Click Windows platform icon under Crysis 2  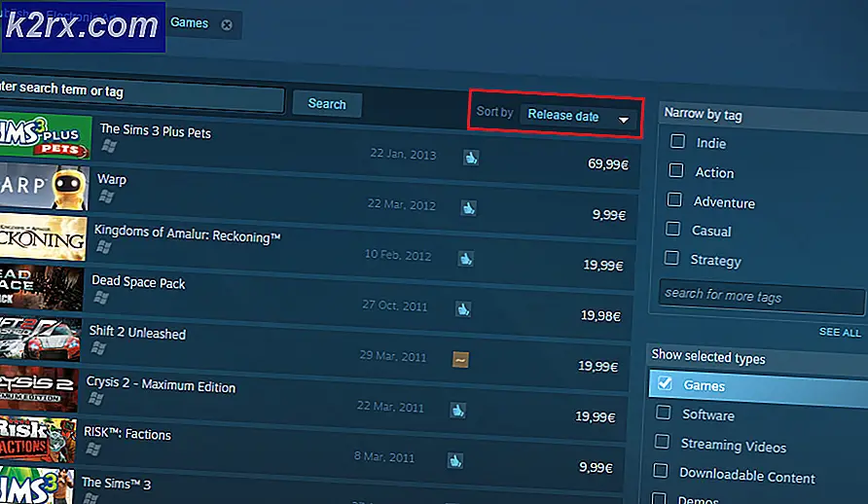click(95, 398)
